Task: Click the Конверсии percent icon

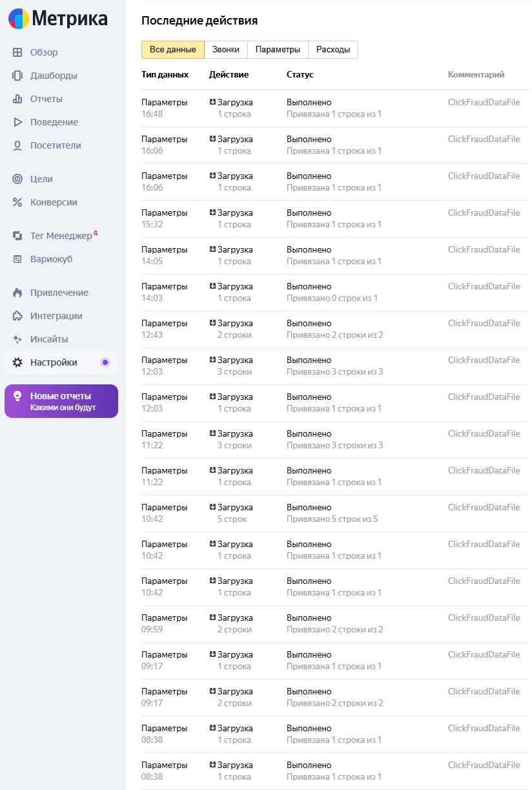Action: [17, 202]
